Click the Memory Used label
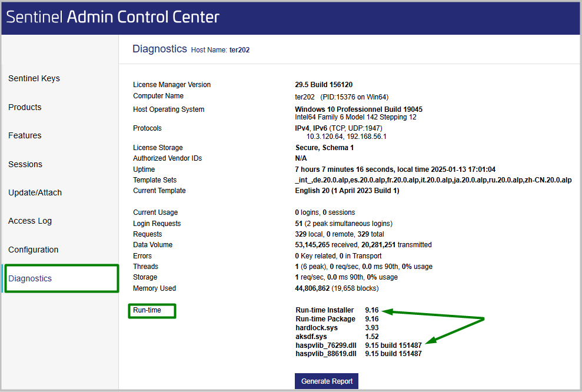The image size is (582, 392). point(155,288)
